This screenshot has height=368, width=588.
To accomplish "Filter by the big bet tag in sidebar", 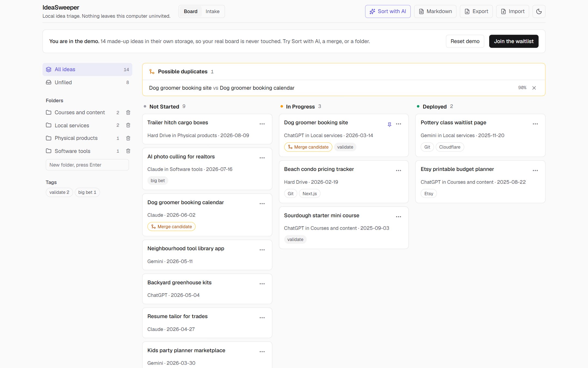I will click(x=87, y=192).
